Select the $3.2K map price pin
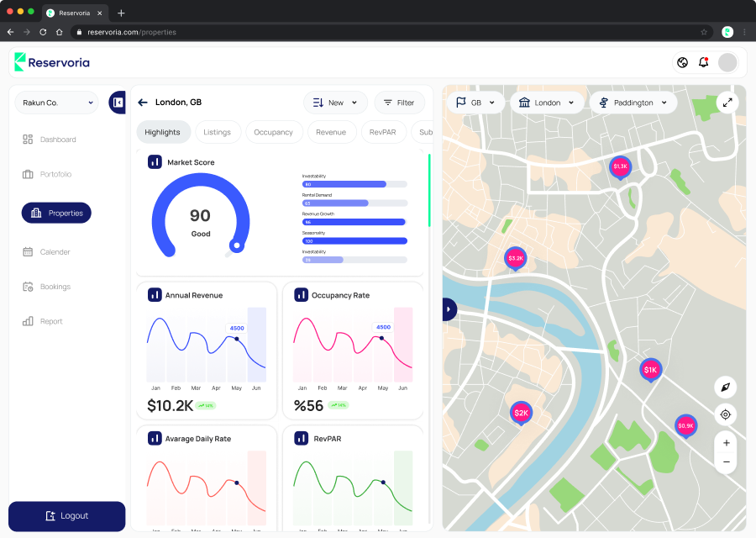756x538 pixels. click(516, 259)
